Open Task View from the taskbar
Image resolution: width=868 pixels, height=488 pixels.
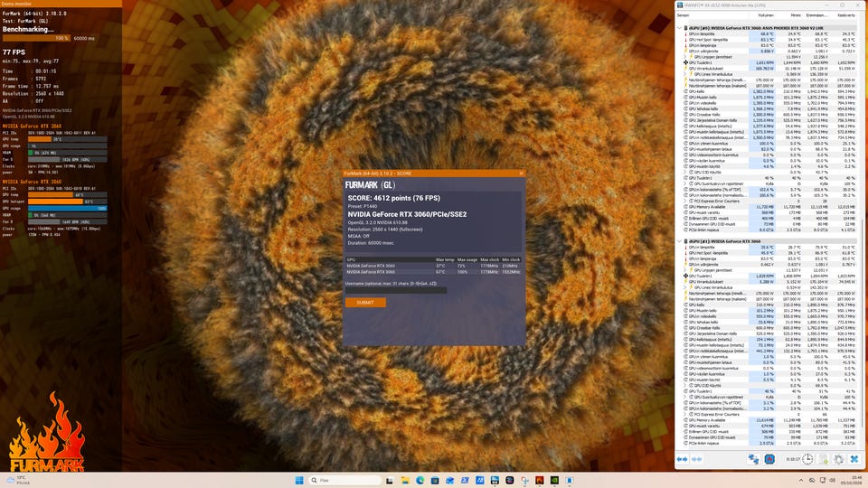390,480
